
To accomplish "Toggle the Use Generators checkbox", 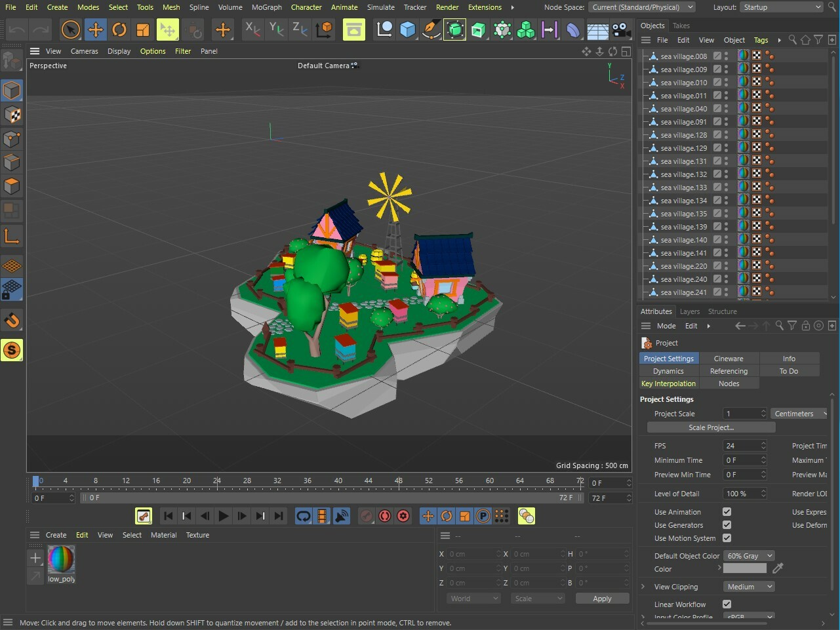I will click(727, 525).
